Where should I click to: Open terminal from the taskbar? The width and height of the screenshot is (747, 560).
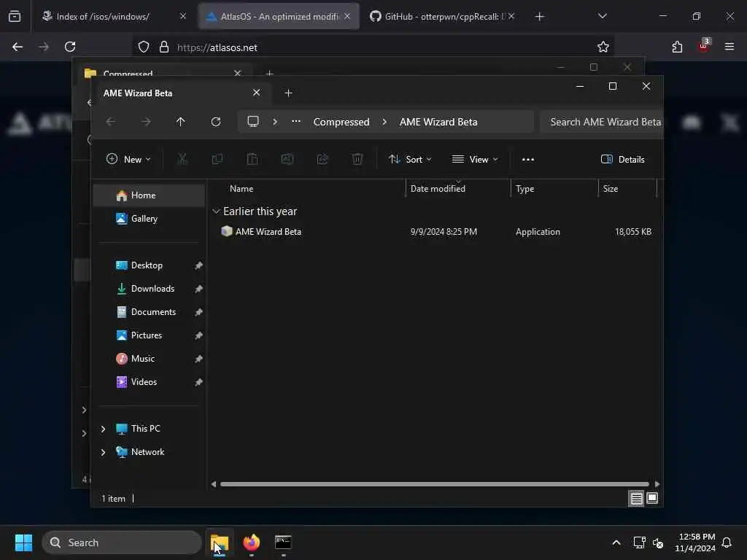[284, 542]
